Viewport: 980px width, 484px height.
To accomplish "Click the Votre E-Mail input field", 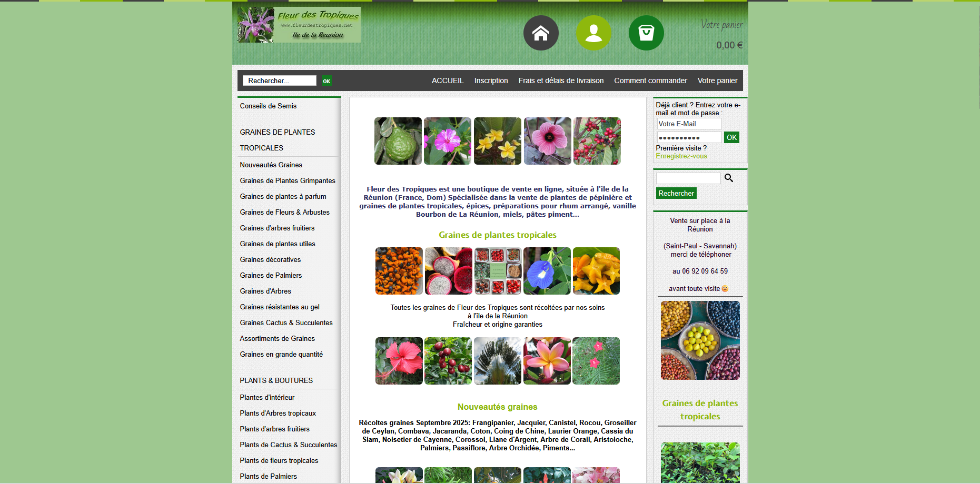I will pos(689,124).
